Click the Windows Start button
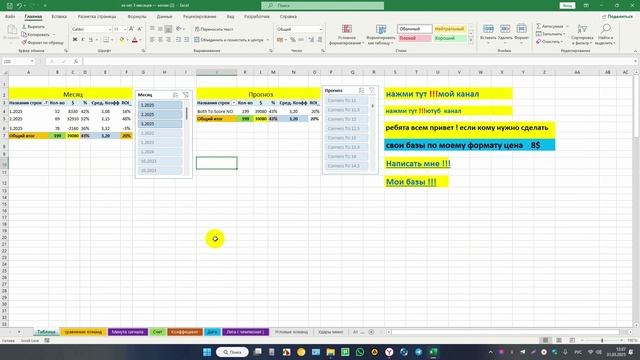The image size is (640, 360). click(207, 352)
